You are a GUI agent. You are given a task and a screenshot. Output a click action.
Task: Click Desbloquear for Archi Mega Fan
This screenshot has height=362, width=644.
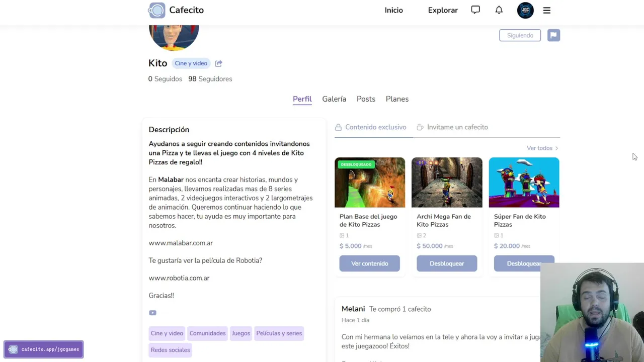447,263
